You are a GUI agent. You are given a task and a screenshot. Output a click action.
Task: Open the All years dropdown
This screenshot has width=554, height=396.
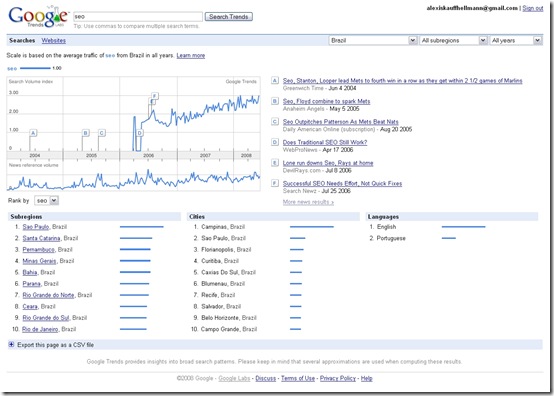click(x=516, y=40)
